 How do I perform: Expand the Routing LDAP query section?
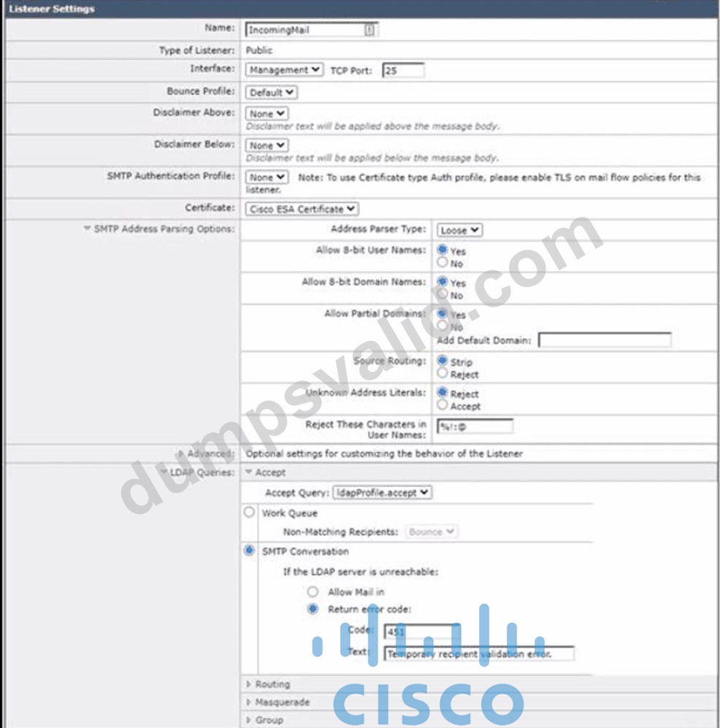(x=248, y=684)
